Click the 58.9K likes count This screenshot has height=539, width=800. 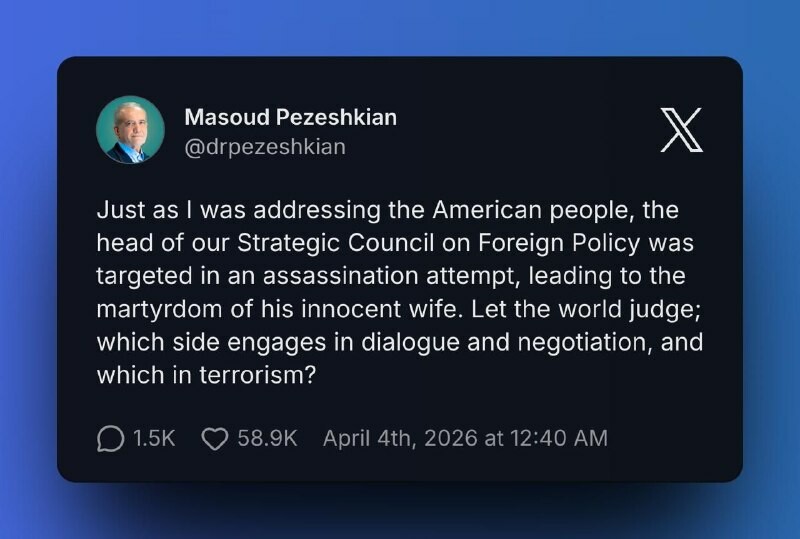267,438
